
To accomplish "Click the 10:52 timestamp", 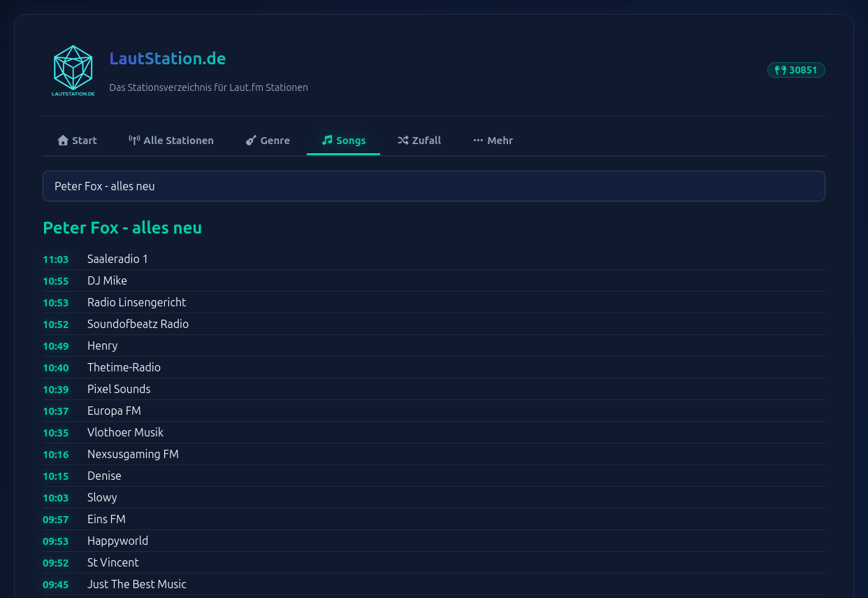I will tap(56, 325).
